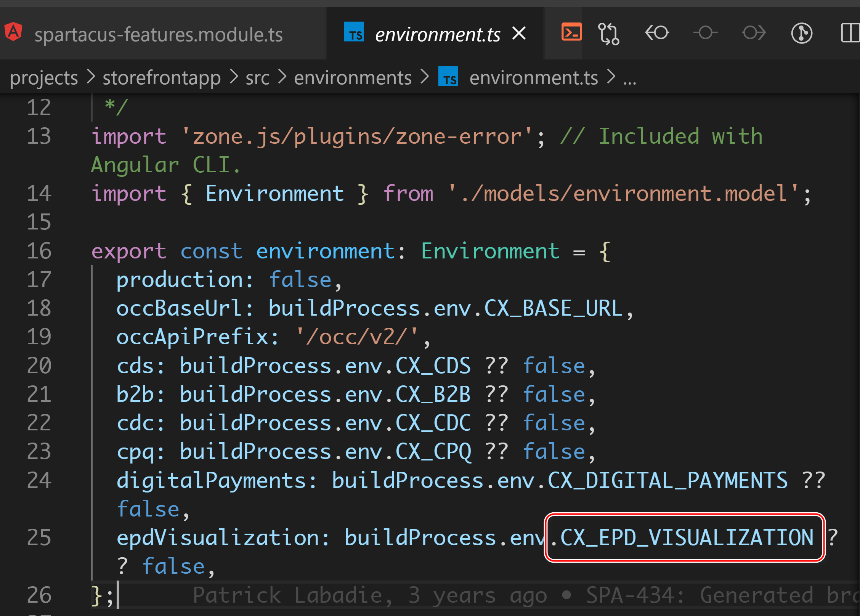Screen dimensions: 860x616
Task: Open the projects breadcrumb
Action: coord(44,78)
